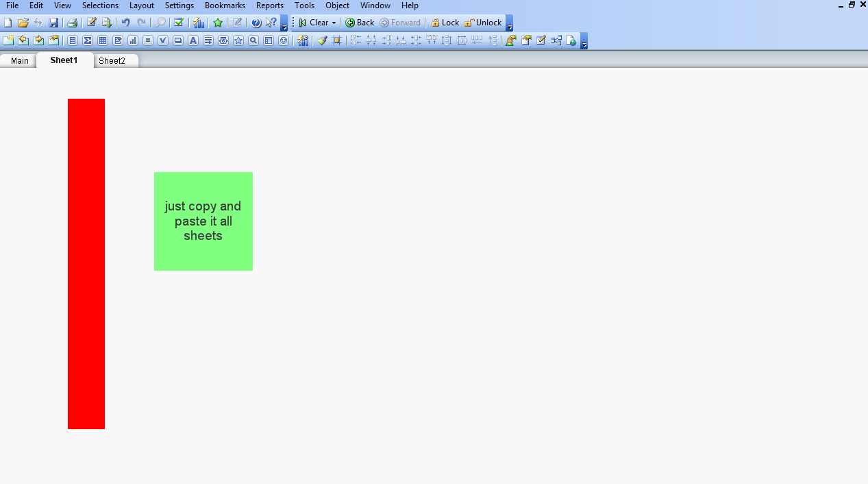The width and height of the screenshot is (868, 484).
Task: Create a new document with the blank page icon
Action: click(8, 23)
